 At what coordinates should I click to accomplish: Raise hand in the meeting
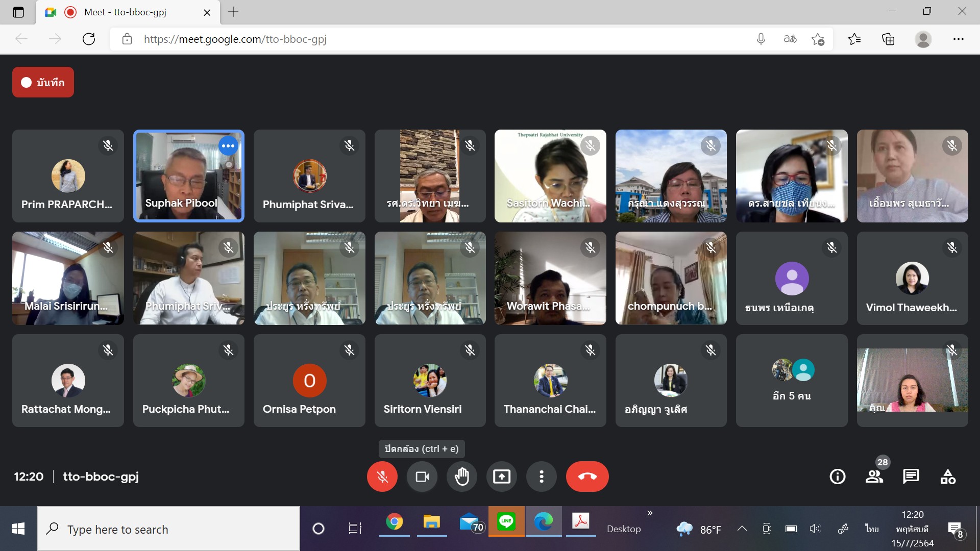pyautogui.click(x=462, y=477)
